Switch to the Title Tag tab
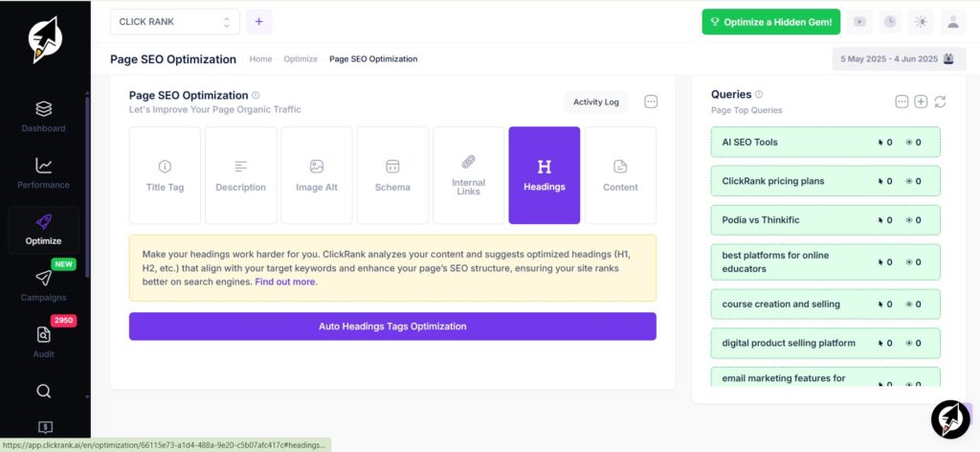The height and width of the screenshot is (452, 980). click(165, 175)
